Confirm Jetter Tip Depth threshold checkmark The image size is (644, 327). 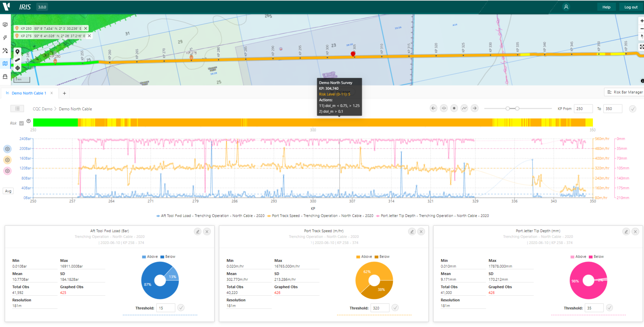pos(610,308)
